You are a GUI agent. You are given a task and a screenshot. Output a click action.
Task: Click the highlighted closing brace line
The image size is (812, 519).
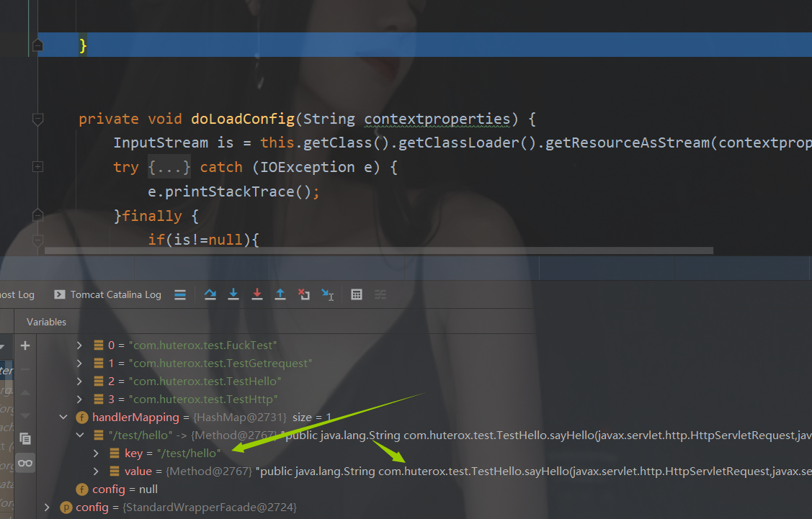pyautogui.click(x=424, y=45)
